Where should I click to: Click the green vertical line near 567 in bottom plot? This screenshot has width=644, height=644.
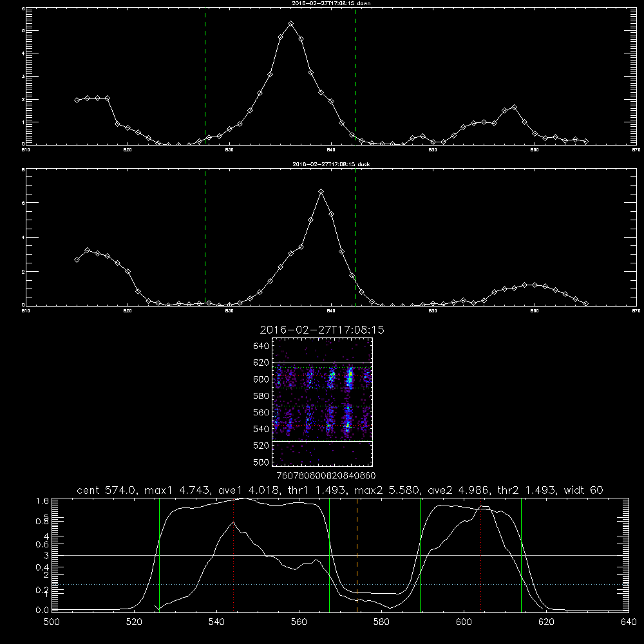coord(329,555)
